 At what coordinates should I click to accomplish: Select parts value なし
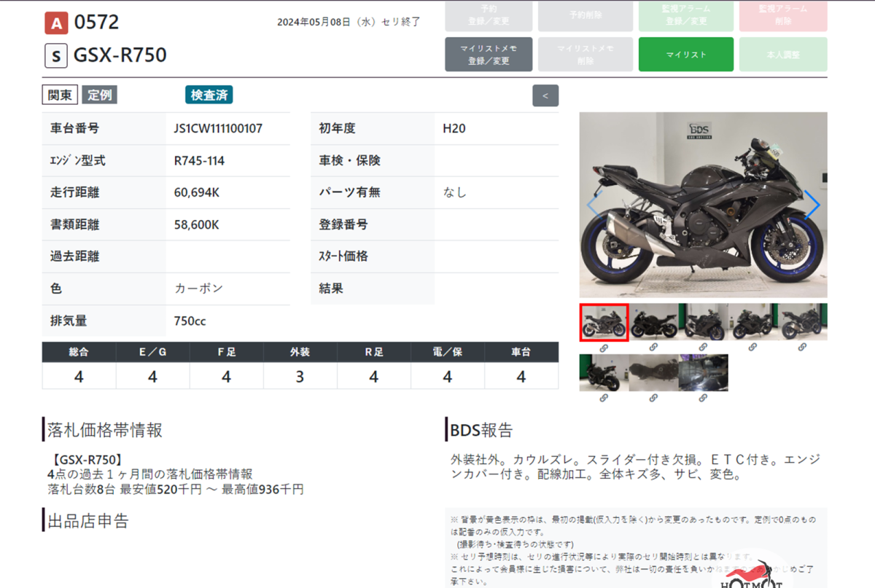point(455,192)
